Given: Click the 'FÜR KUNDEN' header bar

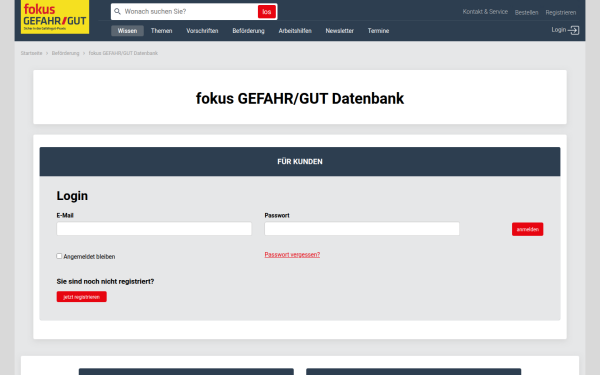Looking at the screenshot, I should click(x=300, y=161).
